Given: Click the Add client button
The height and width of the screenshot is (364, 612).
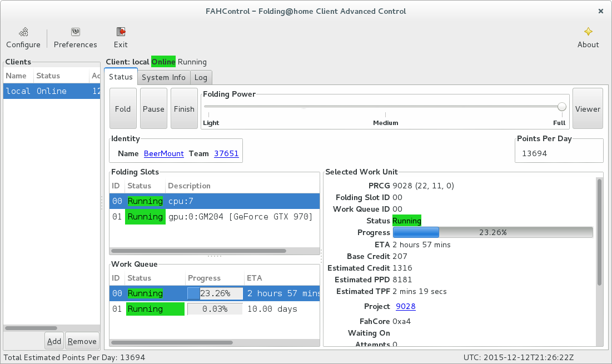Looking at the screenshot, I should click(54, 341).
